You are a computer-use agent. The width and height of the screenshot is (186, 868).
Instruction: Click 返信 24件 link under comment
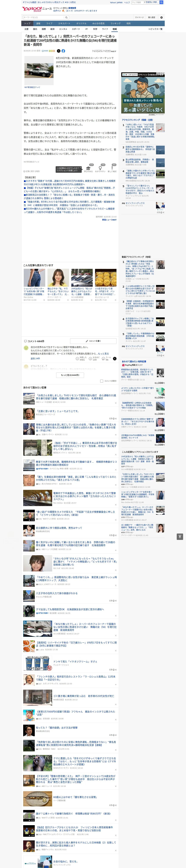coord(35,358)
